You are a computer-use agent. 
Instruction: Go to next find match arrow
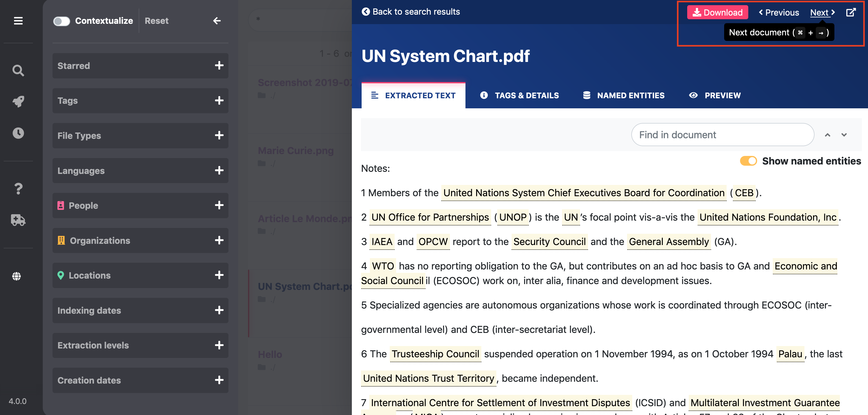coord(844,135)
